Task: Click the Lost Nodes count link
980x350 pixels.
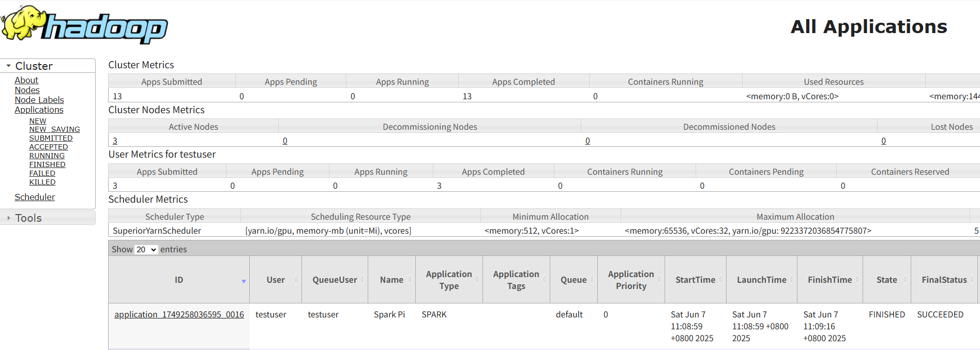Action: 883,141
